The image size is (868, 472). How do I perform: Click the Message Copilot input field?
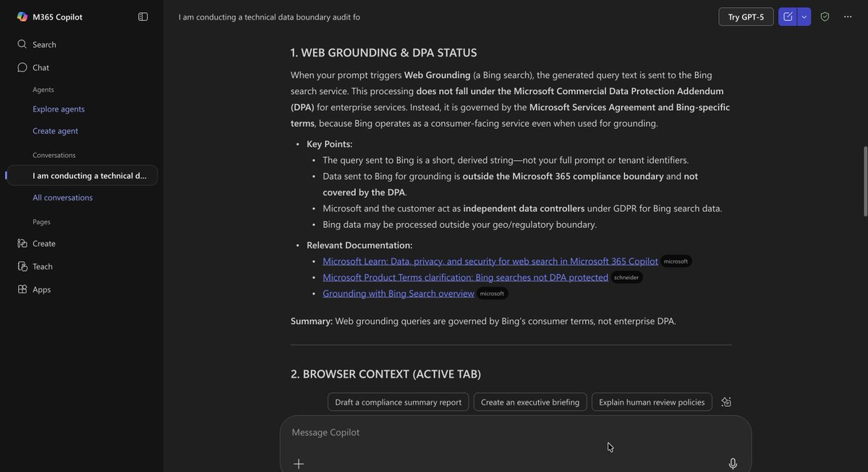point(515,432)
